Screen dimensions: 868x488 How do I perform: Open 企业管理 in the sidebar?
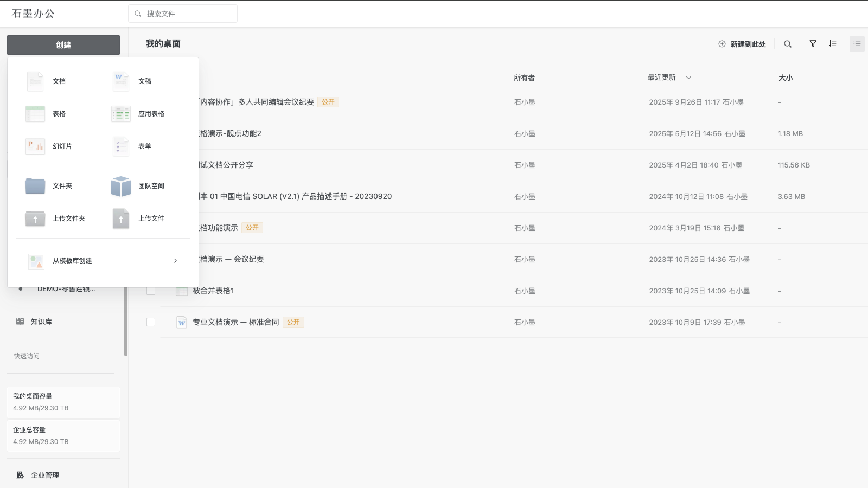click(x=44, y=475)
